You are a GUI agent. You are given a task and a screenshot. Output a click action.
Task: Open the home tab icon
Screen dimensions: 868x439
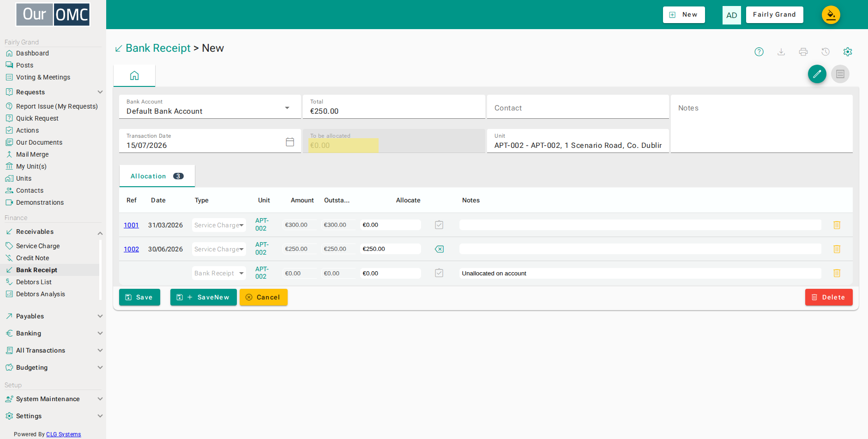(x=134, y=76)
